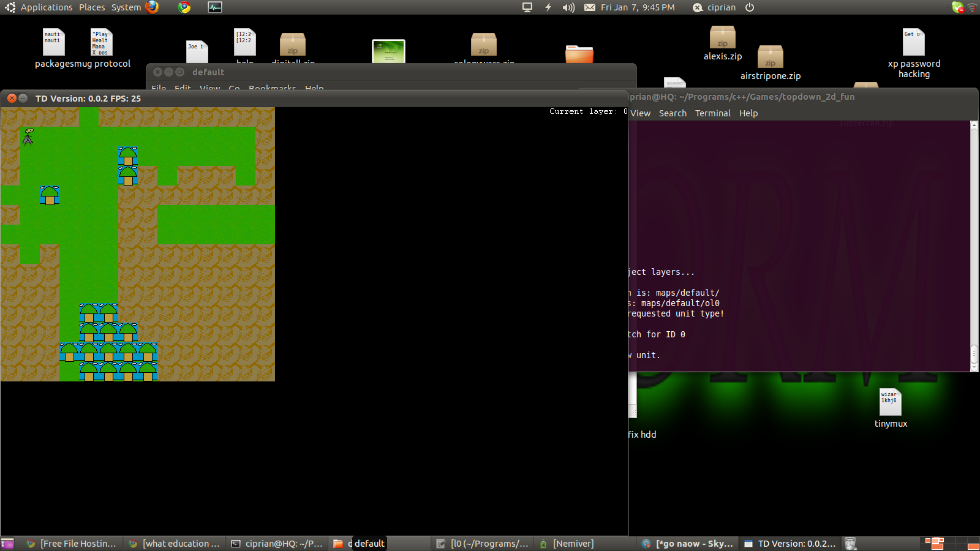
Task: Switch to the l0 editor taskbar entry
Action: pos(483,544)
